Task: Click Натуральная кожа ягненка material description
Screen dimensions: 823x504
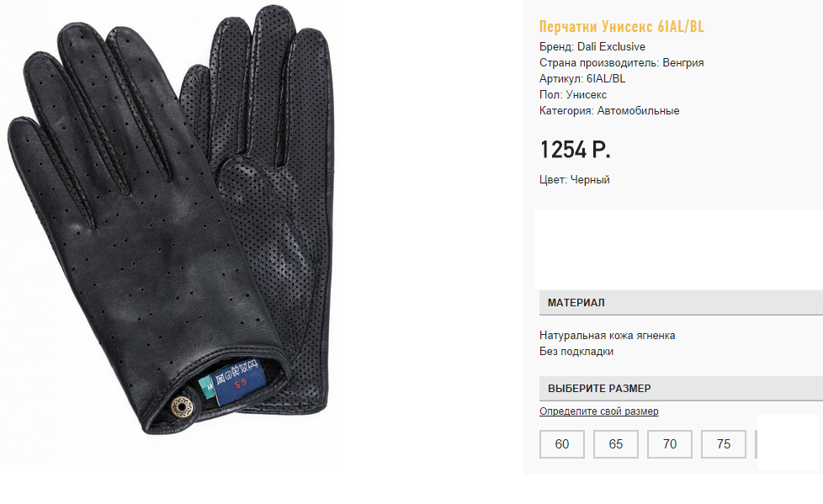Action: click(608, 335)
